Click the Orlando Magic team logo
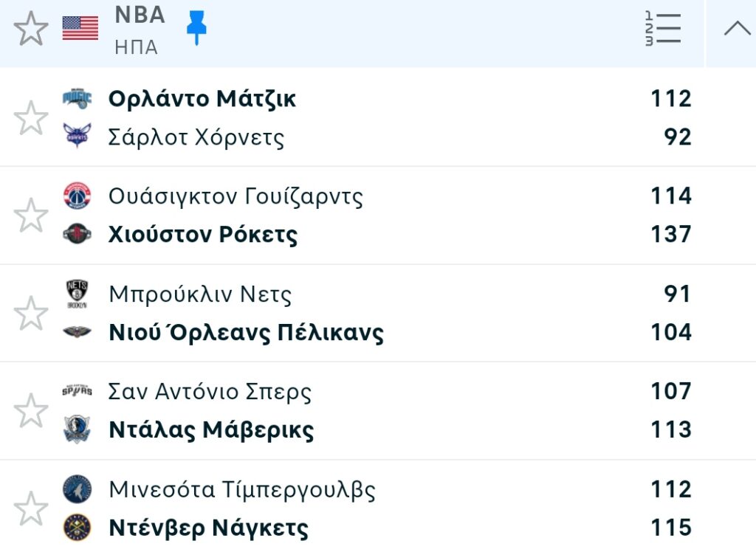 [77, 98]
